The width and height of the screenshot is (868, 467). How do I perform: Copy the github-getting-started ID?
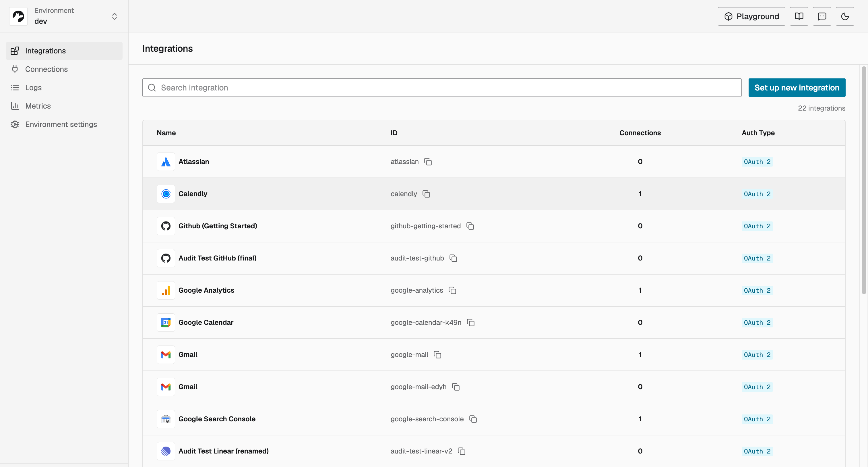coord(470,226)
